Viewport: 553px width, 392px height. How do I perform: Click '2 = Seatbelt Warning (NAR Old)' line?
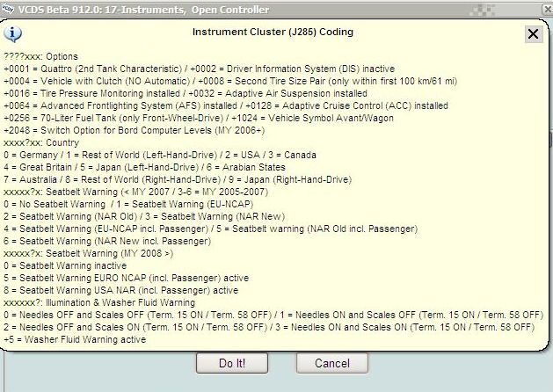pyautogui.click(x=144, y=216)
